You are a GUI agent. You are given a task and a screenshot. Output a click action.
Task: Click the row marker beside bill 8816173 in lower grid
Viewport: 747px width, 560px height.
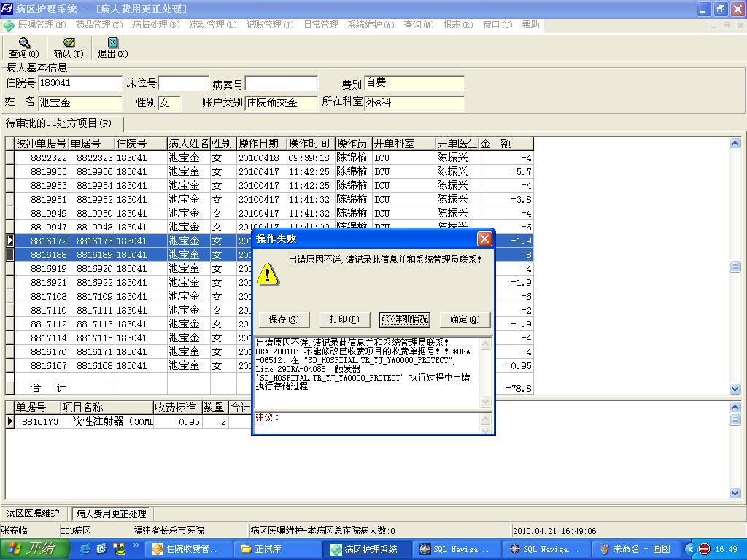coord(10,421)
